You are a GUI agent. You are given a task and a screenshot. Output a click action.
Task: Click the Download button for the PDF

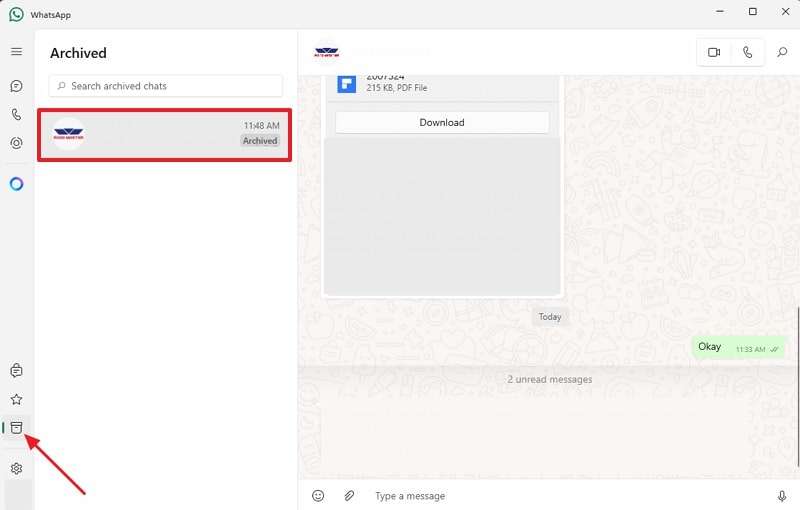coord(442,122)
